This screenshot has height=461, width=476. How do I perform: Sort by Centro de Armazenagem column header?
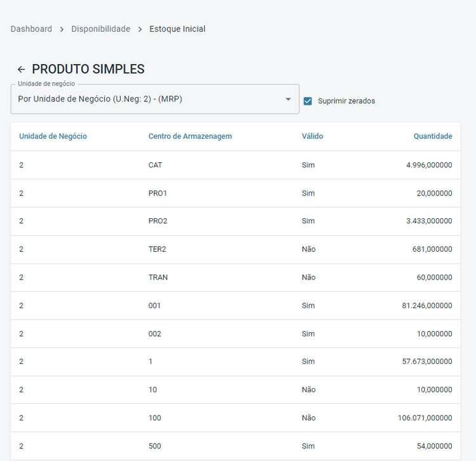click(x=190, y=136)
